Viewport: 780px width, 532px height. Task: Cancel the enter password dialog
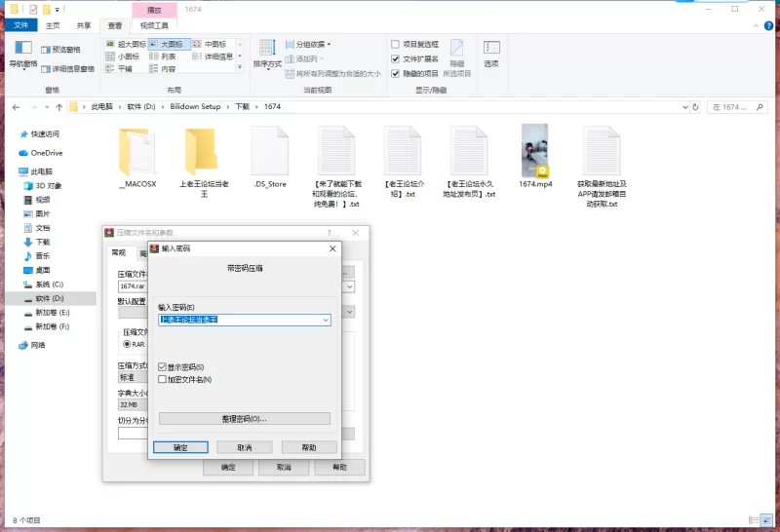coord(244,447)
